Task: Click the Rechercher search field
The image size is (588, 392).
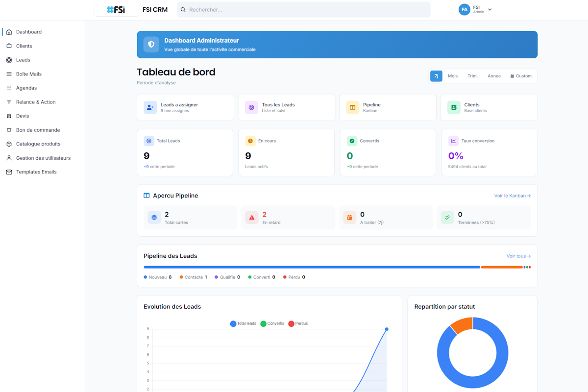Action: point(304,9)
